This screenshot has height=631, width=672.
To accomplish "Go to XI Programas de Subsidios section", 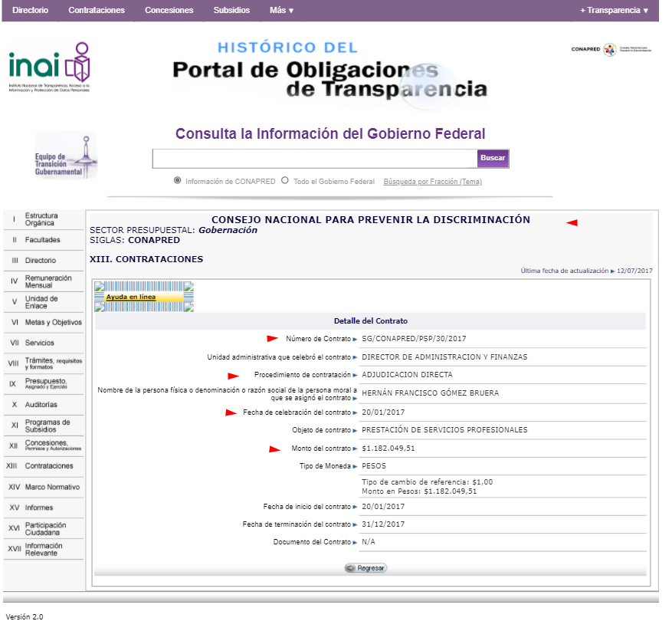I will [x=43, y=426].
